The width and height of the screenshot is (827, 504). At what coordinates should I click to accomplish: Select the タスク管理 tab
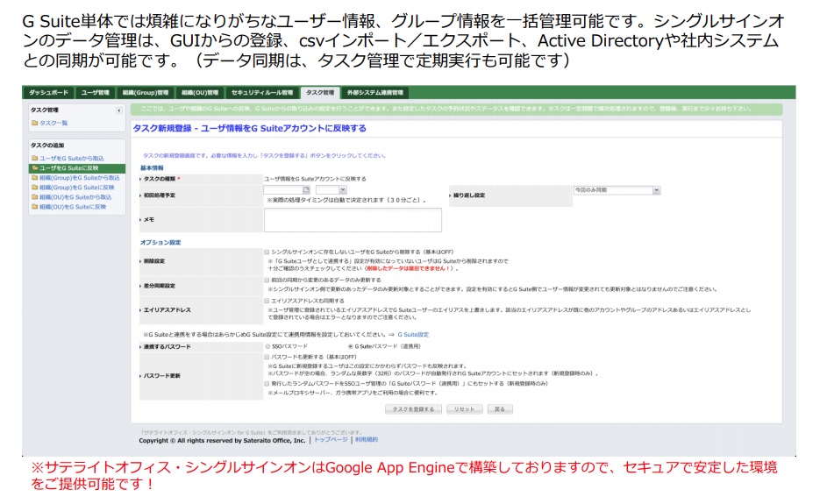320,93
